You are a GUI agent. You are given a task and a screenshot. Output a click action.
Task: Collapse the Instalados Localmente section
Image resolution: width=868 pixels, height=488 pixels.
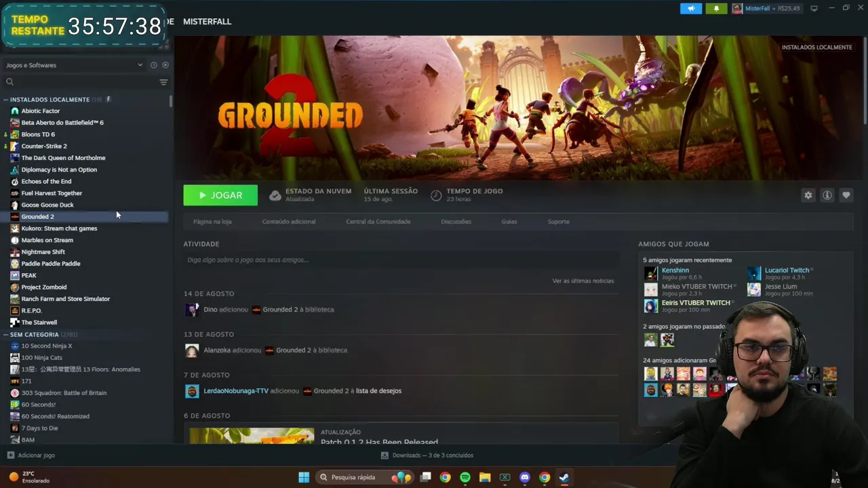click(5, 100)
